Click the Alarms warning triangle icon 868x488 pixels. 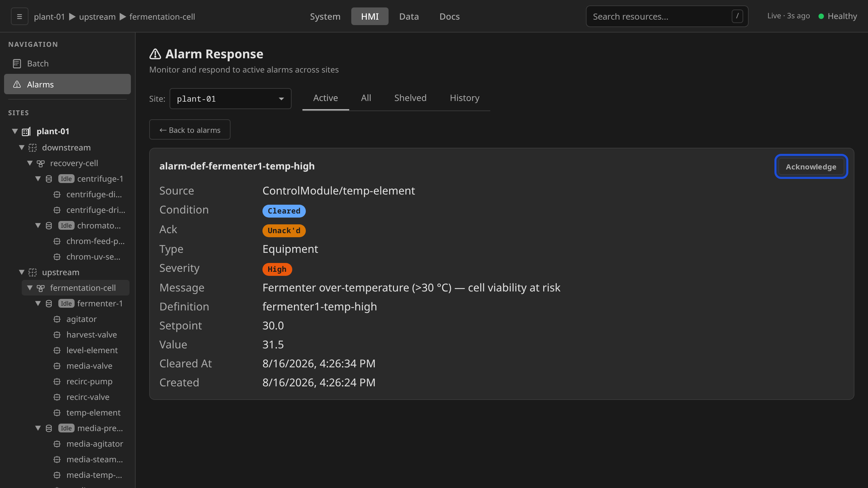(x=17, y=84)
